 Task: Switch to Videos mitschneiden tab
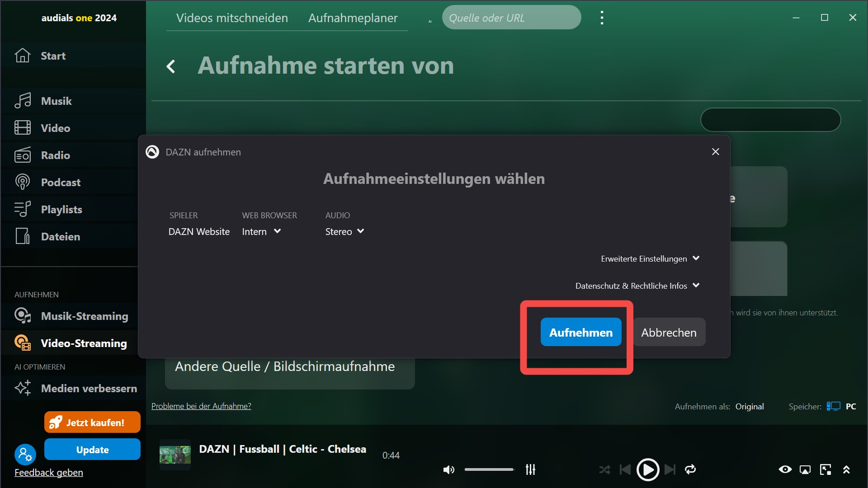pyautogui.click(x=232, y=18)
